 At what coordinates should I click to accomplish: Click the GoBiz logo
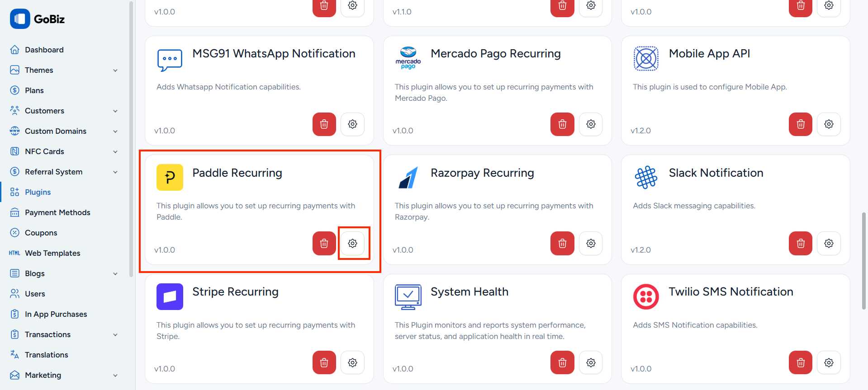38,19
